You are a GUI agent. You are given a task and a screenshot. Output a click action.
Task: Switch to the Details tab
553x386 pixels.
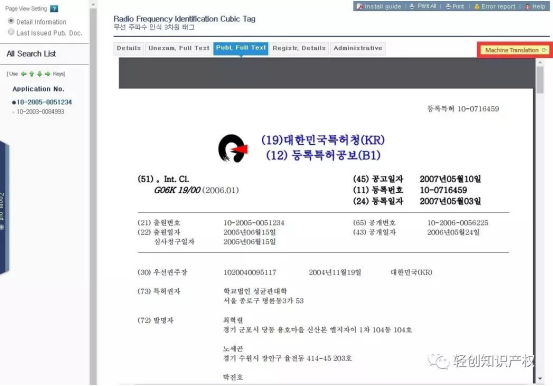[x=128, y=48]
